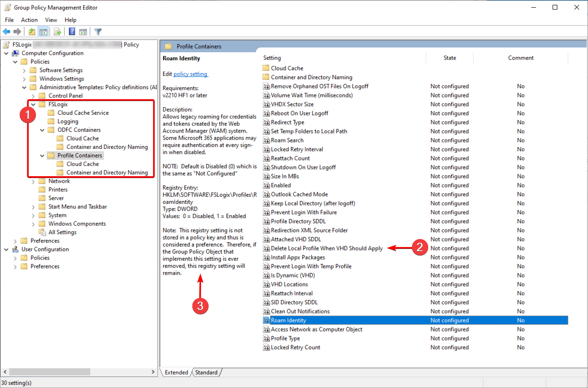Click the right arrow of tree horizontal scrollbar

[153, 372]
